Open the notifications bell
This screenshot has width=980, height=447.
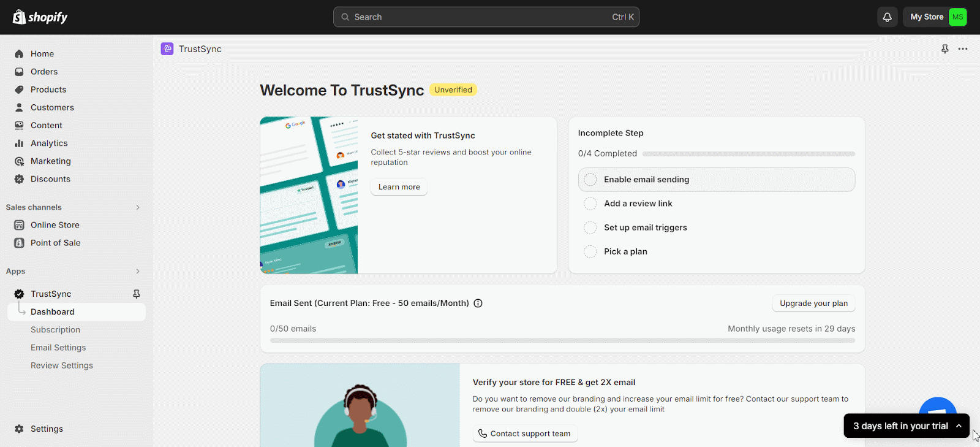pos(887,17)
